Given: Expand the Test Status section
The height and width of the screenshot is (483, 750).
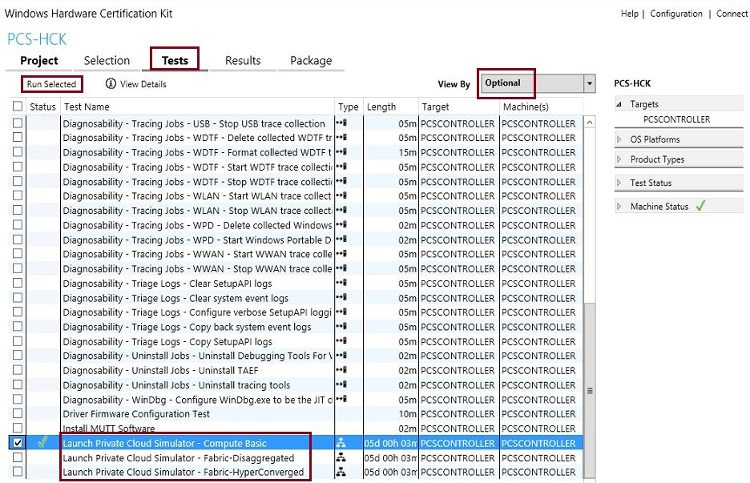Looking at the screenshot, I should (619, 183).
